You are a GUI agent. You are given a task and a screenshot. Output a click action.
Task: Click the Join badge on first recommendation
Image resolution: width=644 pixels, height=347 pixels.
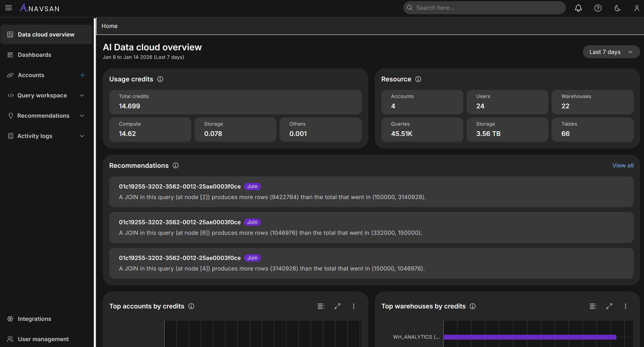click(252, 186)
